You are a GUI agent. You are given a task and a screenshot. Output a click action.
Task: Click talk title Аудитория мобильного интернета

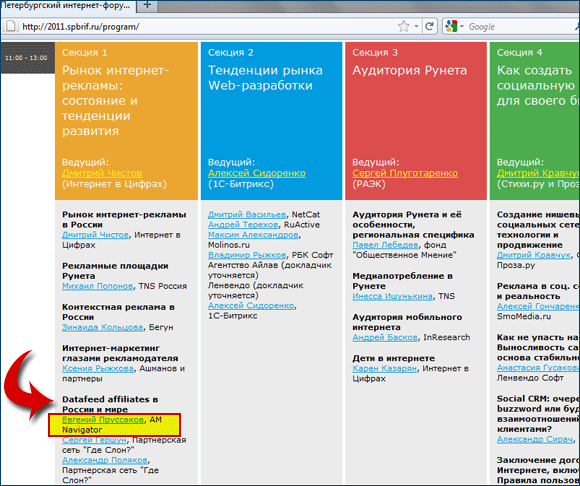click(x=407, y=322)
